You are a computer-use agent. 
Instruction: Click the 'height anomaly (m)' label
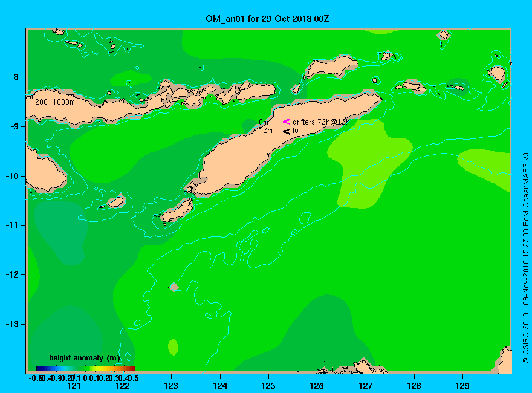85,358
